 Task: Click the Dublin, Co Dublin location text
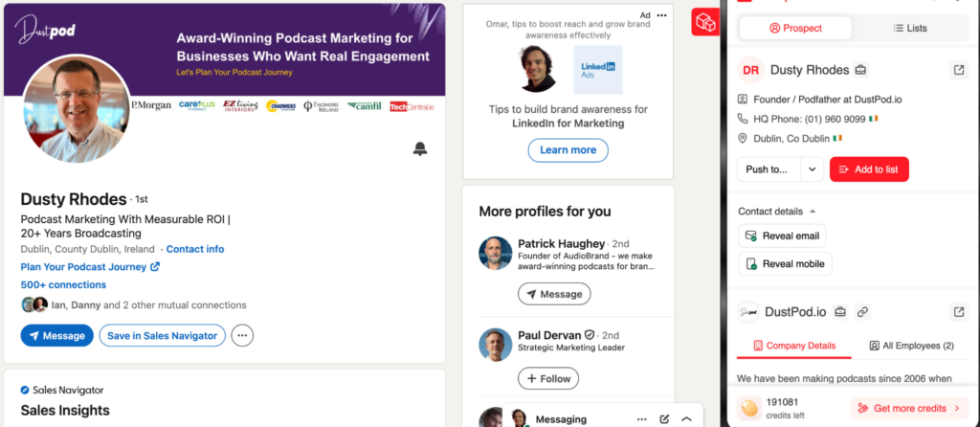point(791,138)
